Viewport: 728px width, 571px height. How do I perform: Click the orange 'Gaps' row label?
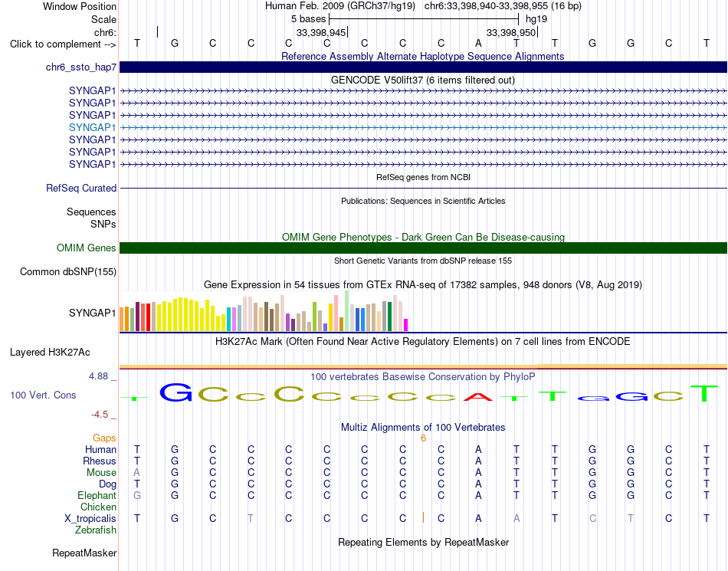[104, 438]
